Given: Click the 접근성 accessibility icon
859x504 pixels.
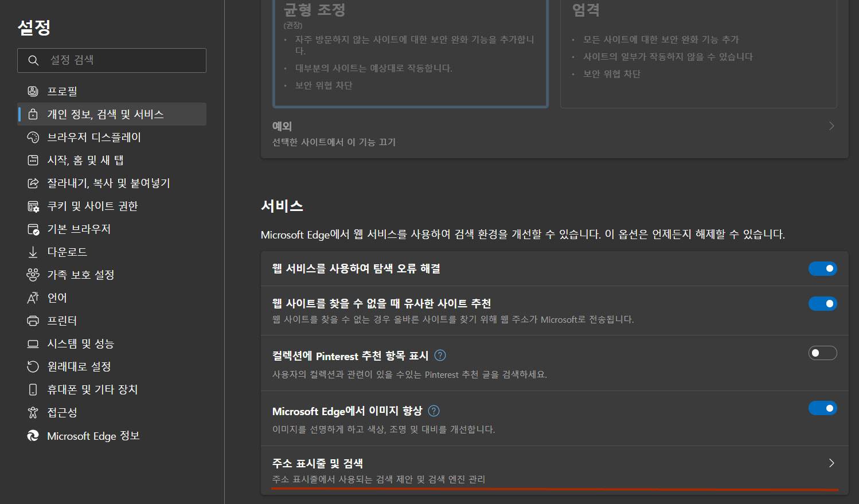Looking at the screenshot, I should [x=33, y=412].
